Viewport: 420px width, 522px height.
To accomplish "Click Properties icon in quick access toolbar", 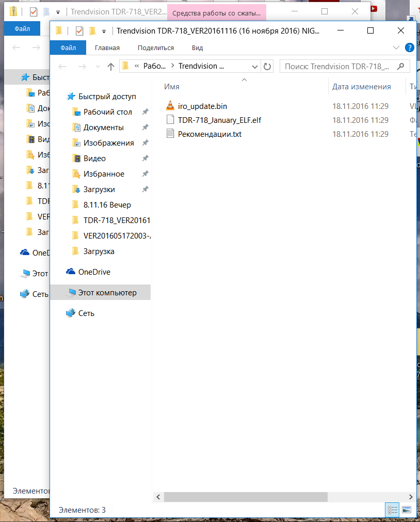I will pos(79,31).
